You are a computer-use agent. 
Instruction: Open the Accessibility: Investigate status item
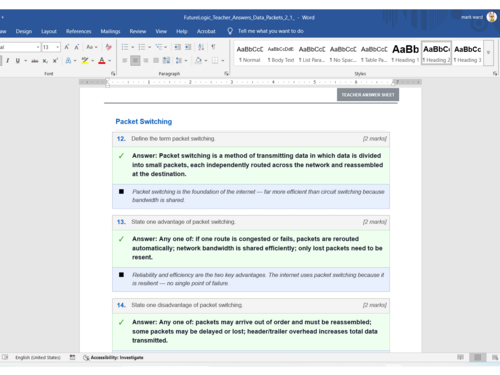coord(113,358)
